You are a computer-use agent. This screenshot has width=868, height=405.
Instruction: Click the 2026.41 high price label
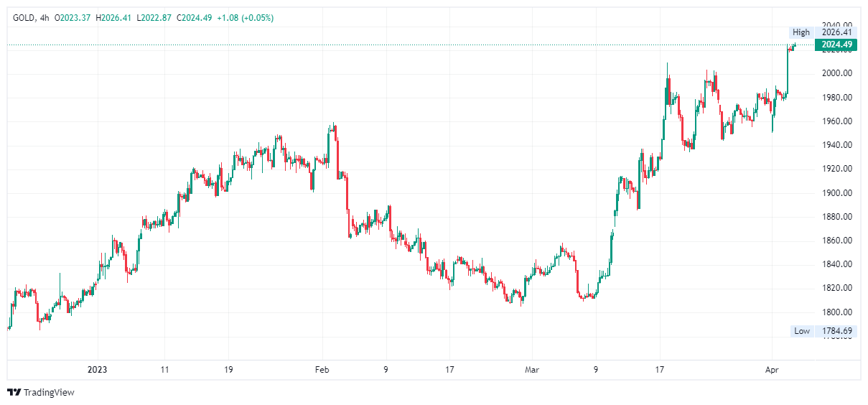tap(836, 32)
